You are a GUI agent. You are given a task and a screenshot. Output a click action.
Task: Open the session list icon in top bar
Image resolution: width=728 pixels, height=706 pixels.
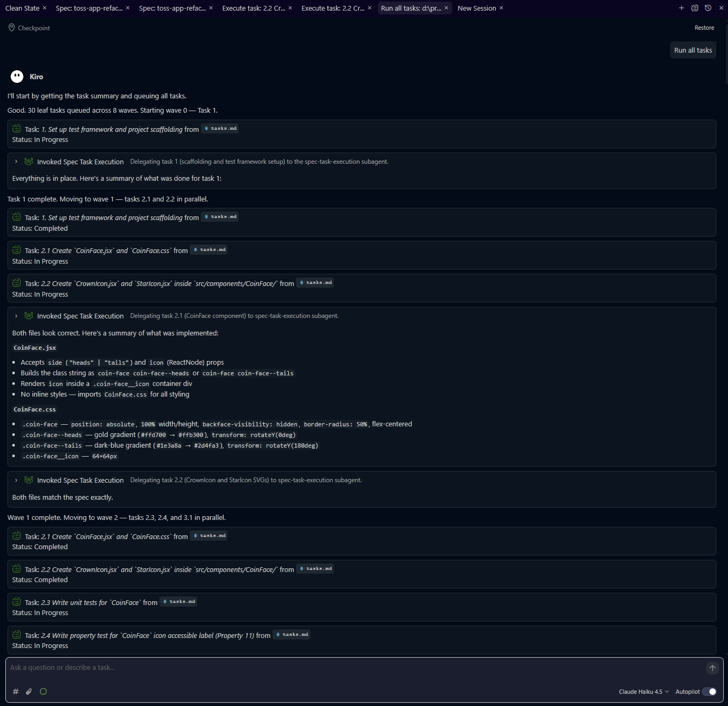695,8
